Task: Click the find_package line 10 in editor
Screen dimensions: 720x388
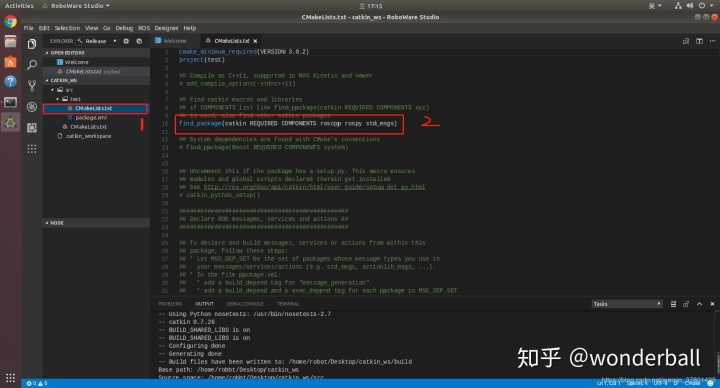Action: tap(288, 124)
